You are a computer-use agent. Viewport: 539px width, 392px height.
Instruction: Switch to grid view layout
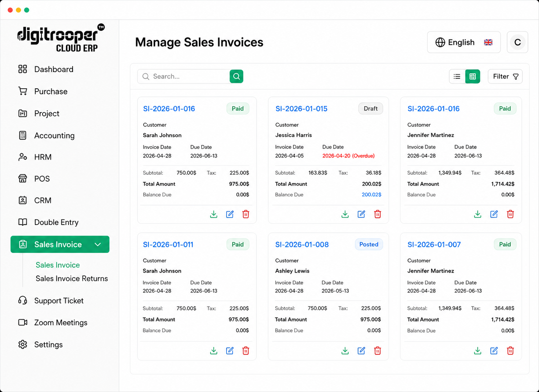473,76
